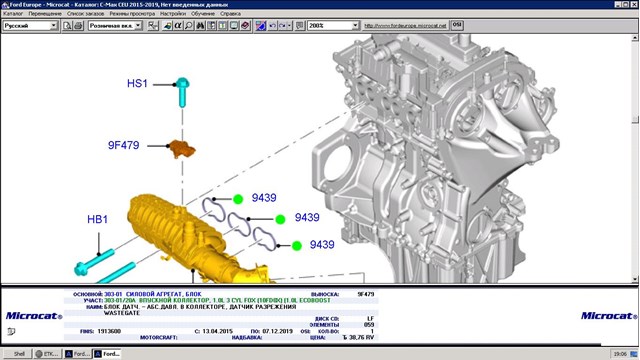Image resolution: width=640 pixels, height=360 pixels.
Task: Open the Обучение menu
Action: (203, 13)
